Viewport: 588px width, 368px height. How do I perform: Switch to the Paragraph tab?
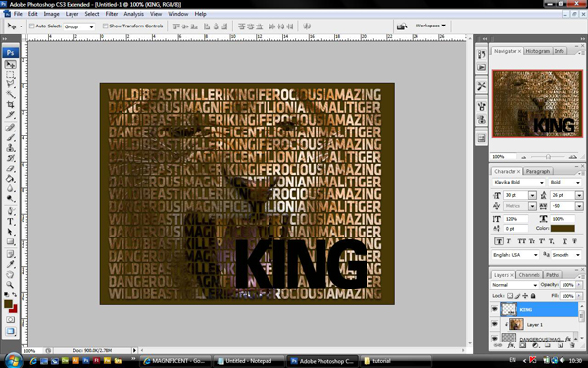point(538,171)
